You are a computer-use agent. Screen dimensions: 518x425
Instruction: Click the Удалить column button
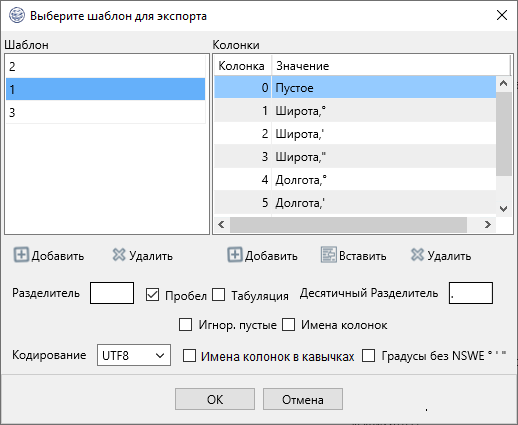coord(441,255)
